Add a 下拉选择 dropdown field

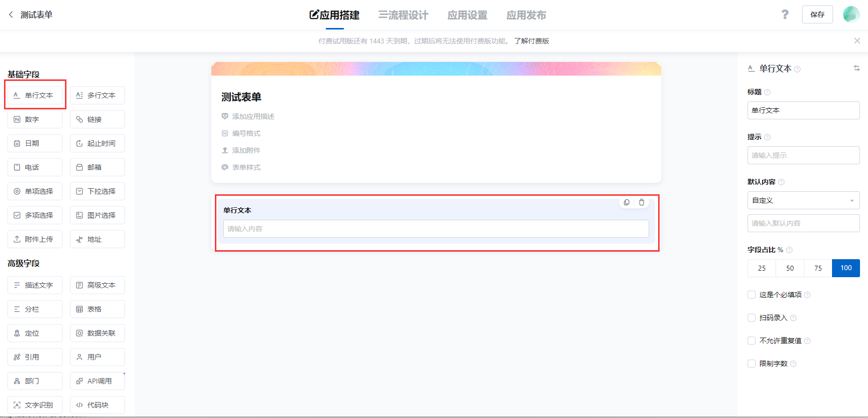[x=97, y=191]
